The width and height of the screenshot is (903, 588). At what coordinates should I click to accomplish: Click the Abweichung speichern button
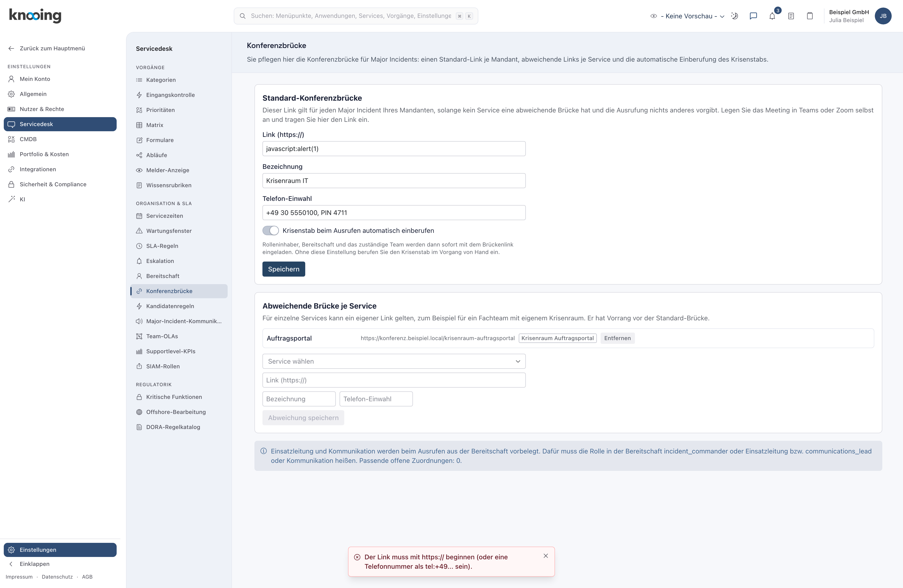303,417
